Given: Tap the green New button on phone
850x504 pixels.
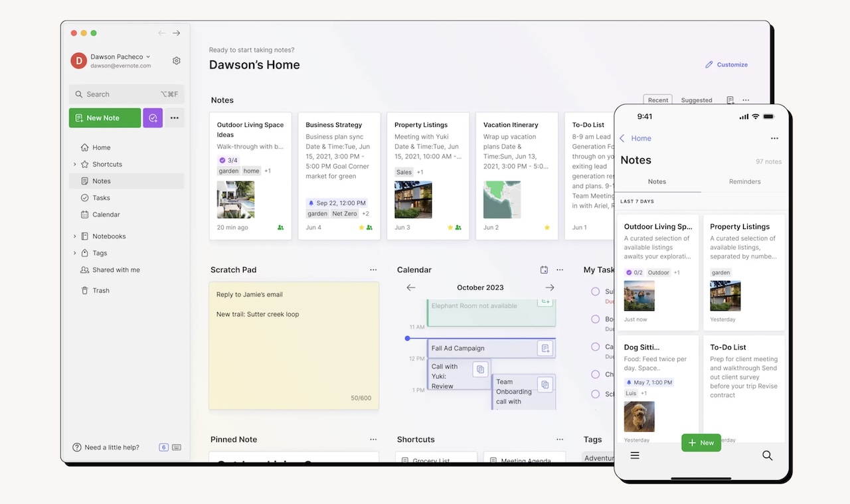Looking at the screenshot, I should [701, 443].
